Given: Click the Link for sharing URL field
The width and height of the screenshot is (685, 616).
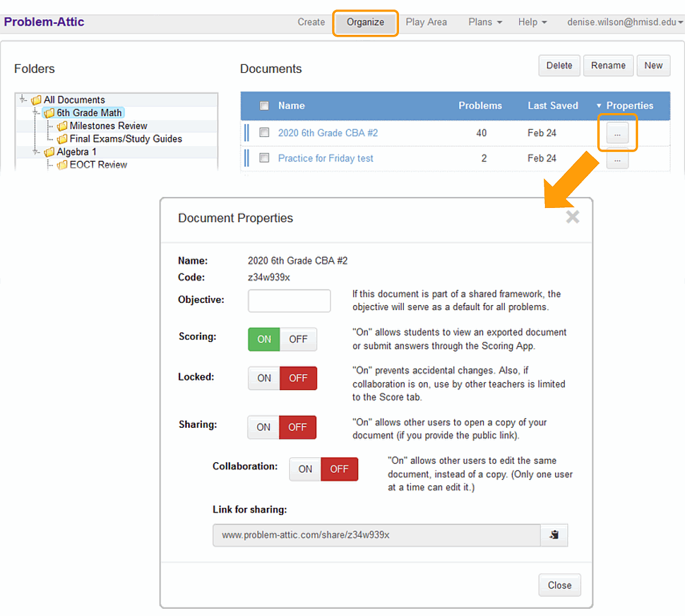Looking at the screenshot, I should 377,535.
